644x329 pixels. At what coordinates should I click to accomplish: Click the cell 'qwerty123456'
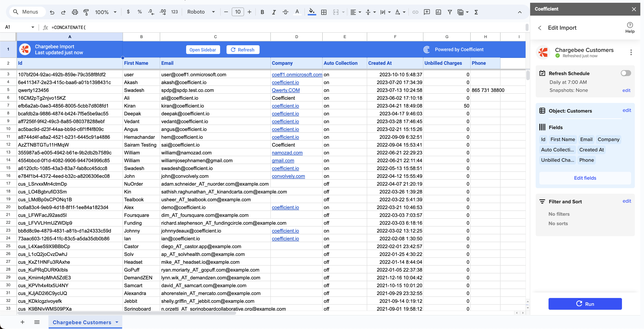pyautogui.click(x=70, y=90)
